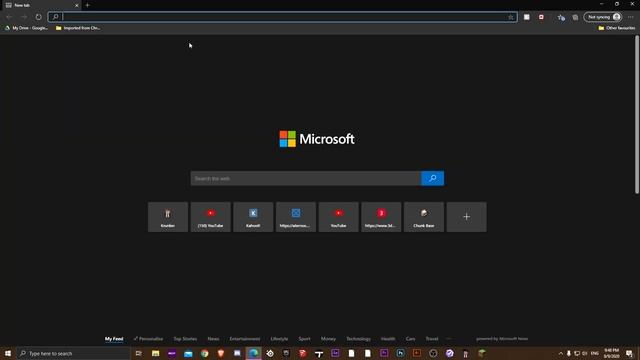
Task: Click the white extension icon beside address bar
Action: tap(527, 17)
